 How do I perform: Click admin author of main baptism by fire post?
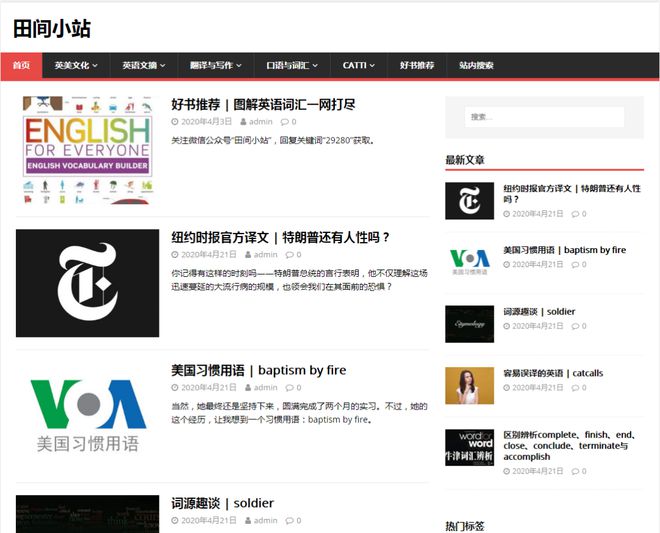266,387
